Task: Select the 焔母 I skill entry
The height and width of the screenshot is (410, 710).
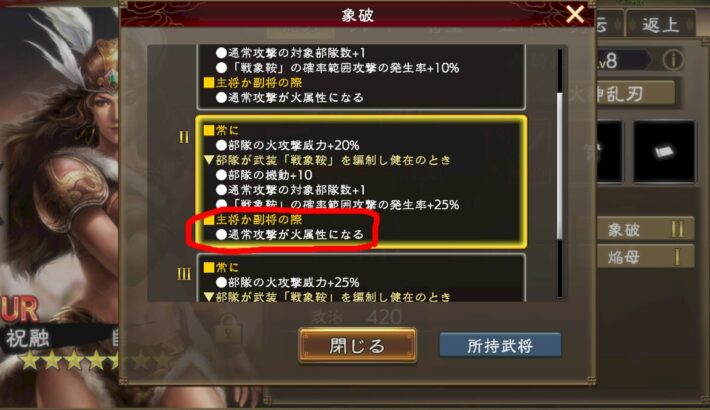Action: (x=646, y=257)
